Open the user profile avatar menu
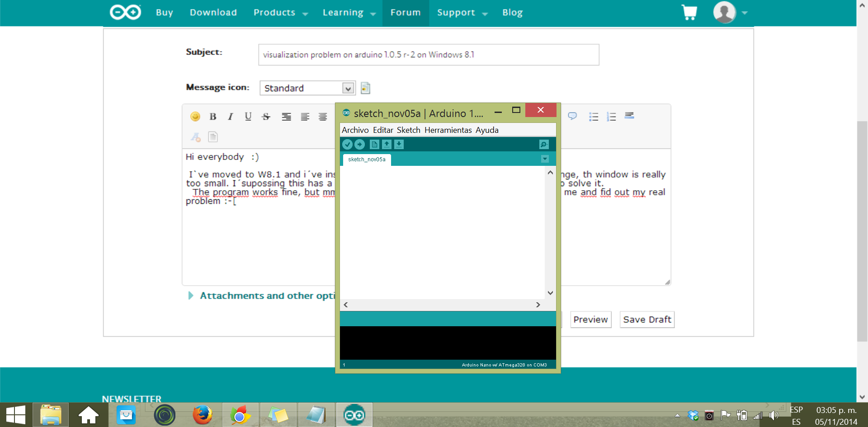This screenshot has width=868, height=427. point(724,12)
